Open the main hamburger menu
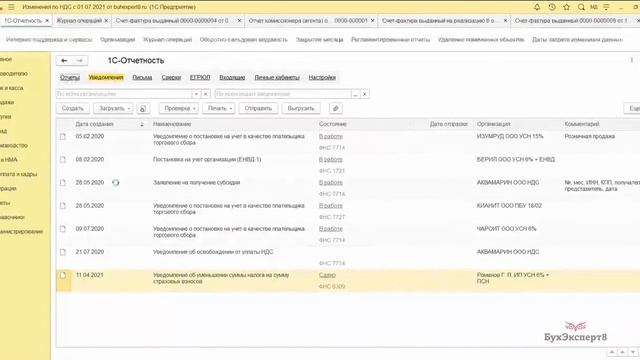The image size is (640, 360). [11, 7]
